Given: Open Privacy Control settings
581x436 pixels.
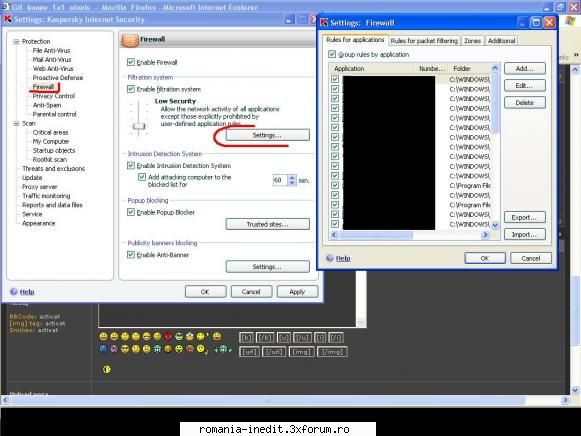Looking at the screenshot, I should click(54, 96).
